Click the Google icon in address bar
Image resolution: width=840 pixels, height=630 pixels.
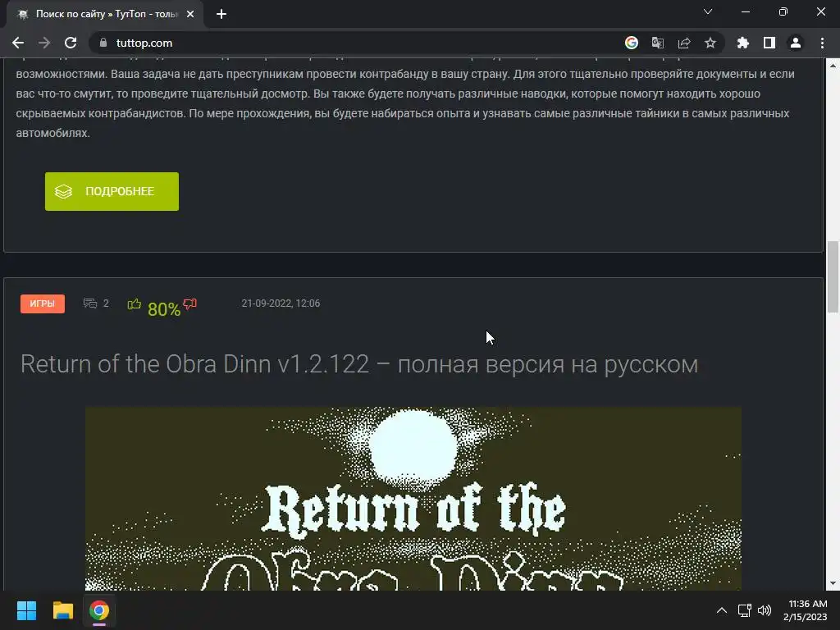[632, 43]
